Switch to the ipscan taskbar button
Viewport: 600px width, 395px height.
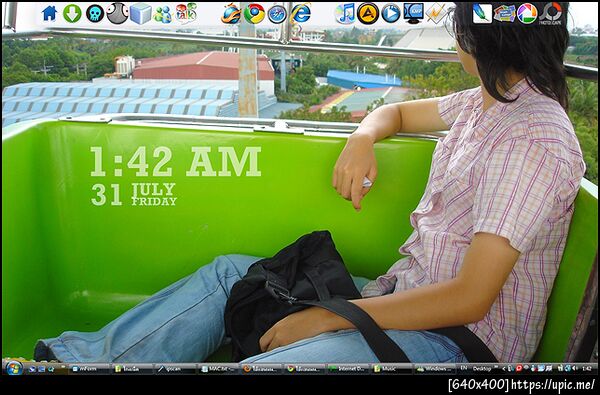pyautogui.click(x=176, y=369)
